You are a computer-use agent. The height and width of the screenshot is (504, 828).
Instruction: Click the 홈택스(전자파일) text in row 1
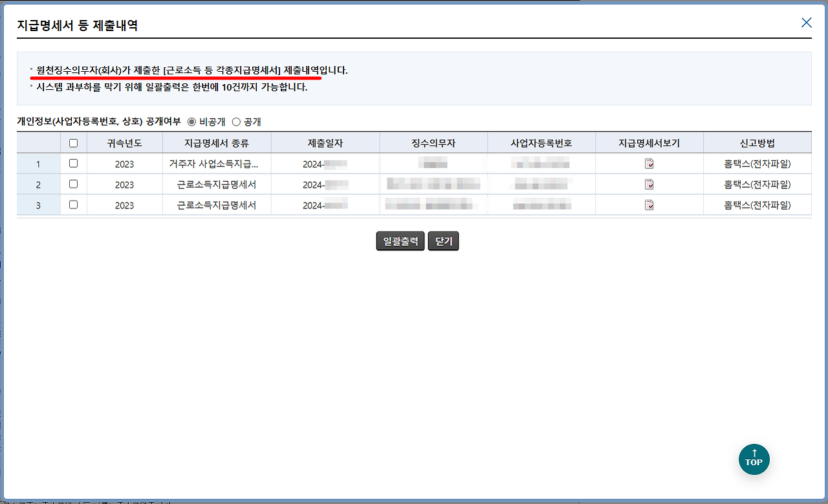tap(757, 163)
